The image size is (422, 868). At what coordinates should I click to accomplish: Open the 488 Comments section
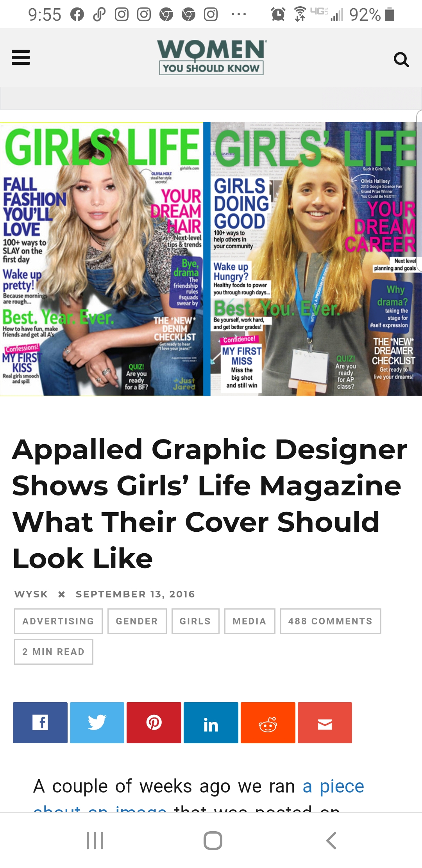click(331, 621)
